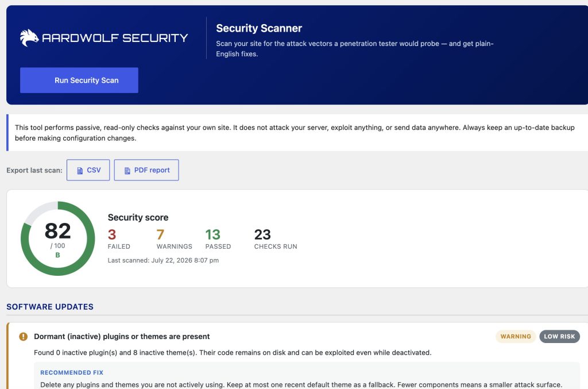Click the Run Security Scan button
The height and width of the screenshot is (389, 588).
pos(79,80)
